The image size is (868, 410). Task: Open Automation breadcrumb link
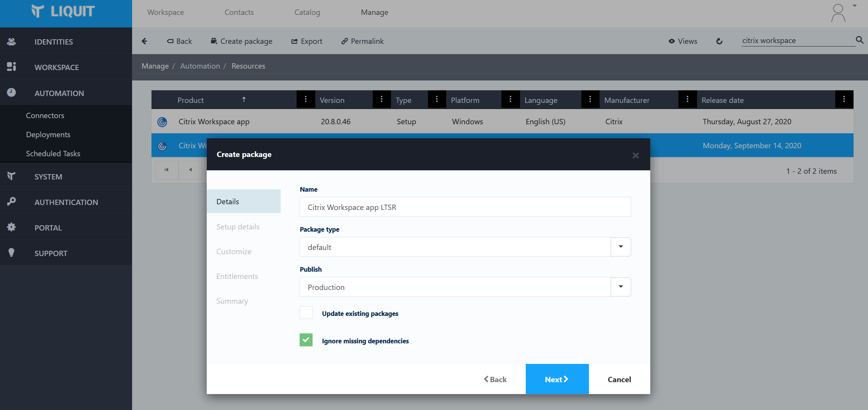click(x=200, y=66)
